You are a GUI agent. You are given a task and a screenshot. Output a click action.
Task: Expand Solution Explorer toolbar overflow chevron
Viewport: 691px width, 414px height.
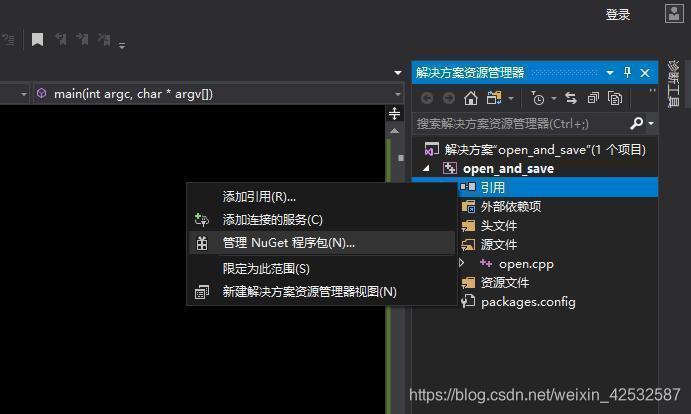point(652,90)
